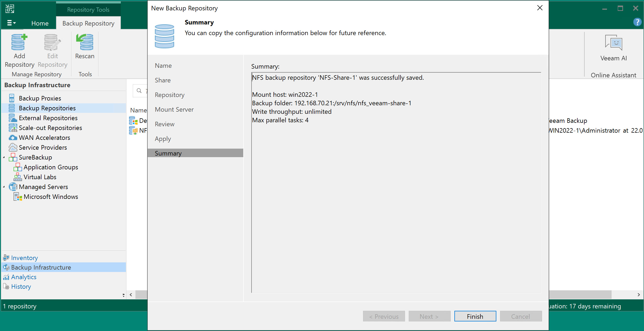
Task: Click the Rescan repository icon
Action: coord(84,43)
